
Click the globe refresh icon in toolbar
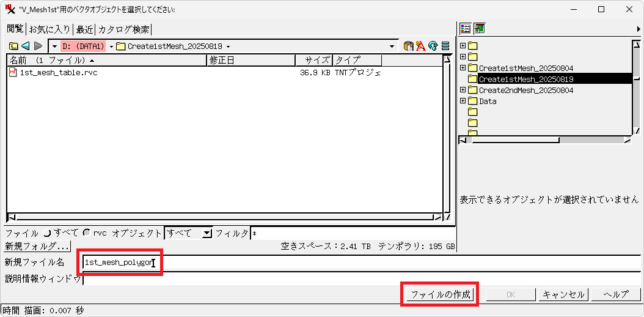[433, 46]
